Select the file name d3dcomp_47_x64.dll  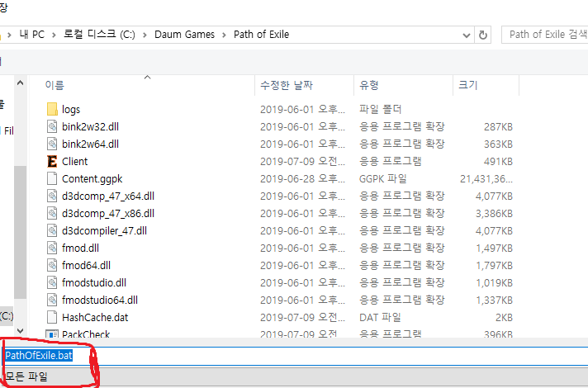click(108, 196)
